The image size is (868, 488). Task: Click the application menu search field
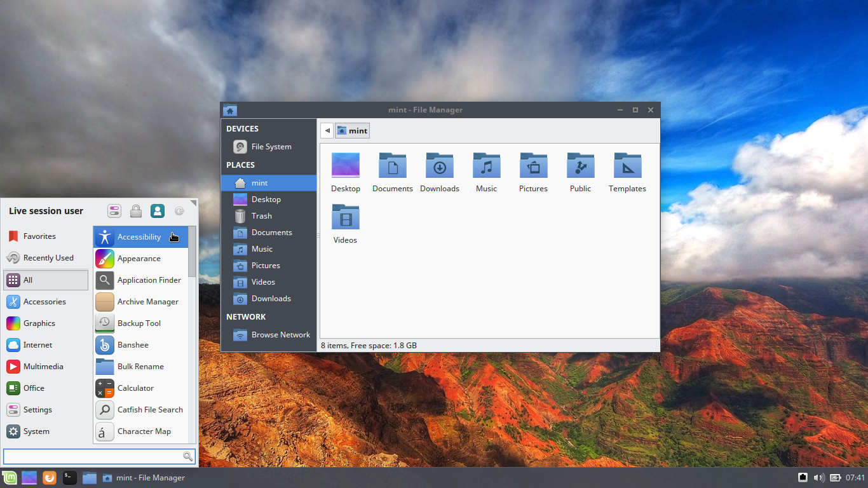click(x=99, y=456)
